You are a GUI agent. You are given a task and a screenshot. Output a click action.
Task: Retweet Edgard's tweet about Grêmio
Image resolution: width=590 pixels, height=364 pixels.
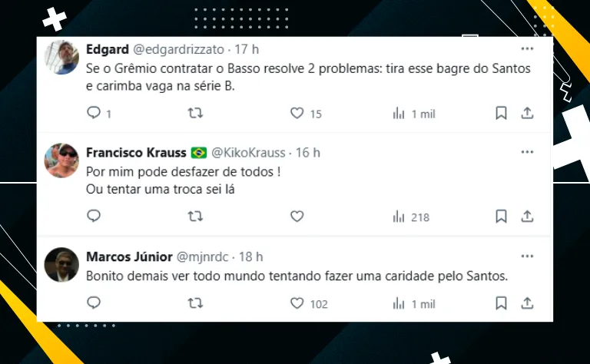point(195,114)
